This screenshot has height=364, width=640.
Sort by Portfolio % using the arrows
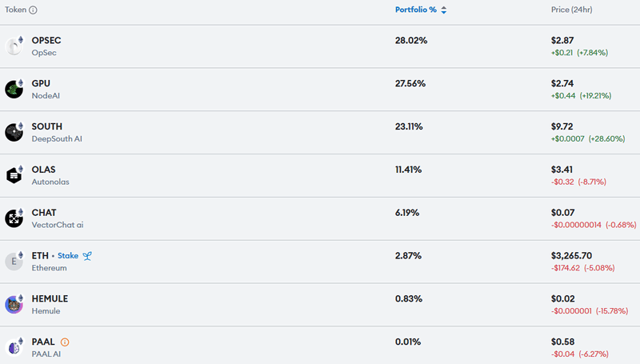(443, 10)
